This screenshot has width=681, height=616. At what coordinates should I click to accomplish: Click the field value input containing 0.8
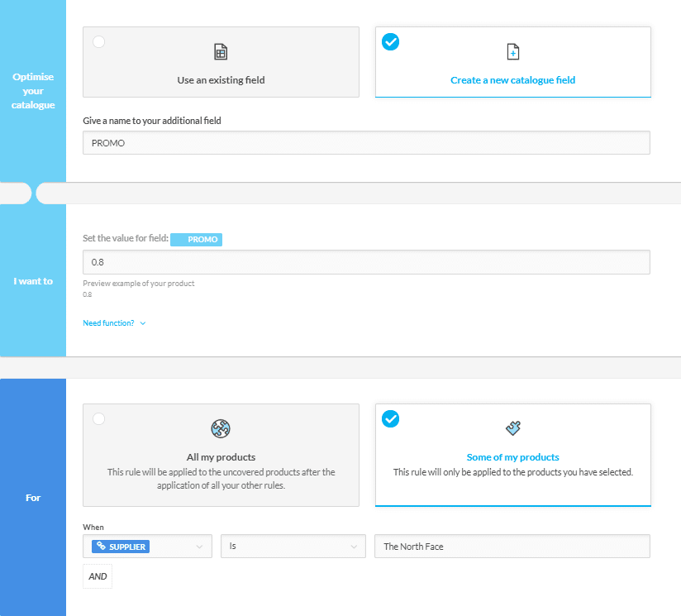tap(367, 262)
